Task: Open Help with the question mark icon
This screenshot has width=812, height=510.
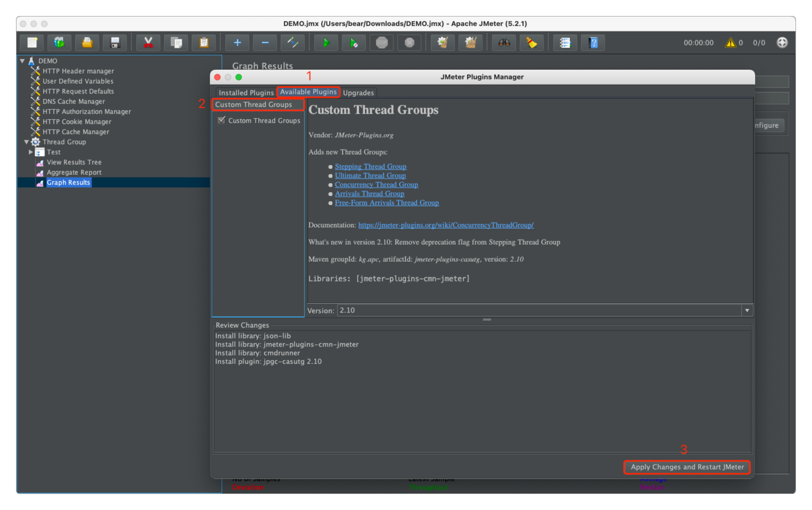Action: (593, 43)
